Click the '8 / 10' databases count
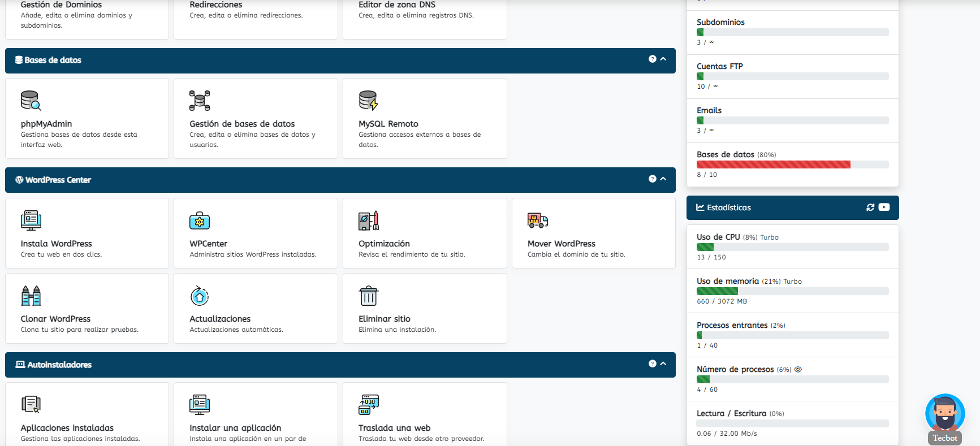Image resolution: width=980 pixels, height=446 pixels. [x=707, y=175]
